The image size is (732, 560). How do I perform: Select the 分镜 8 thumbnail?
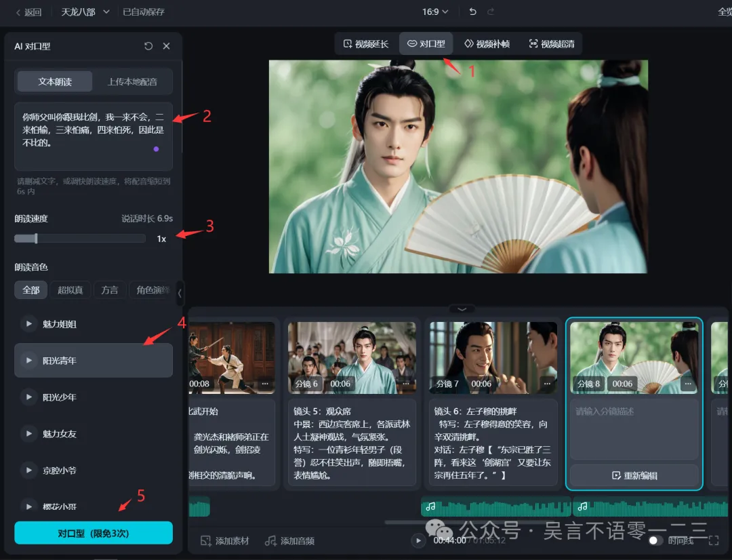click(634, 357)
